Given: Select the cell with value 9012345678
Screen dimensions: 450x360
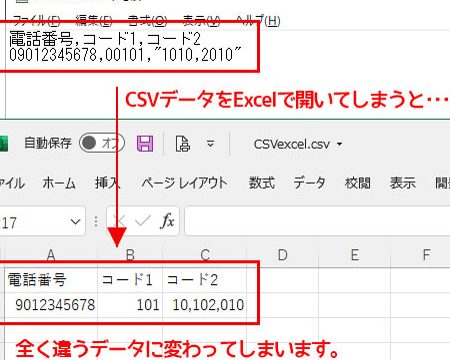Looking at the screenshot, I should [x=51, y=305].
